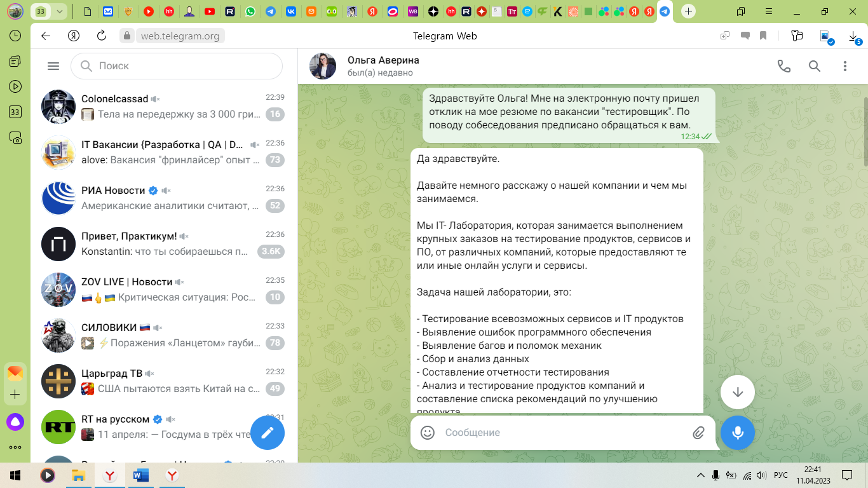
Task: Open chat options with three-dot menu
Action: 844,65
